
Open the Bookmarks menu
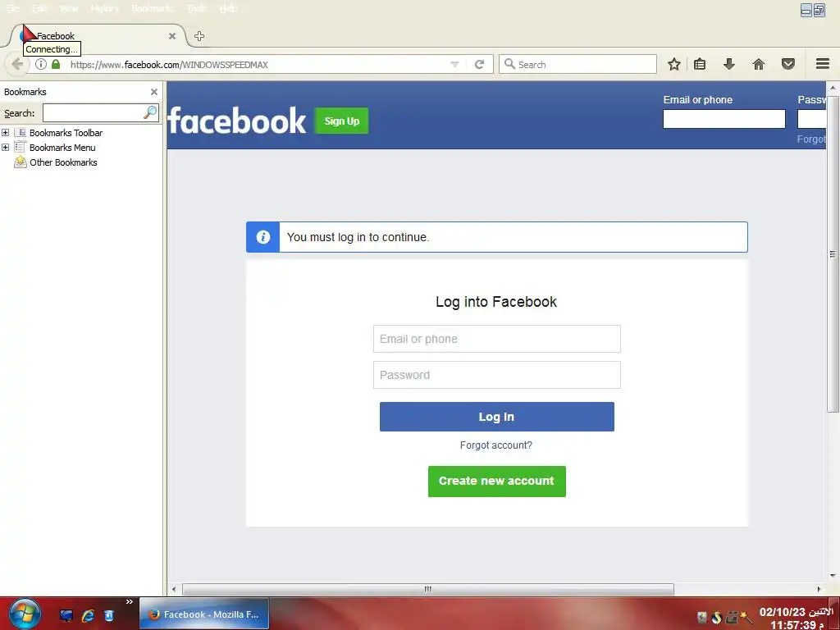point(152,8)
